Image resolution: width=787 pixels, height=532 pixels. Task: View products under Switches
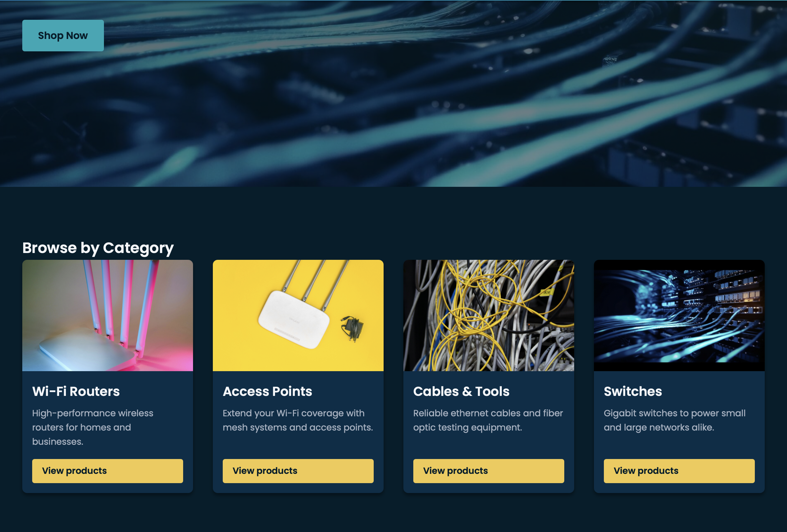tap(679, 471)
